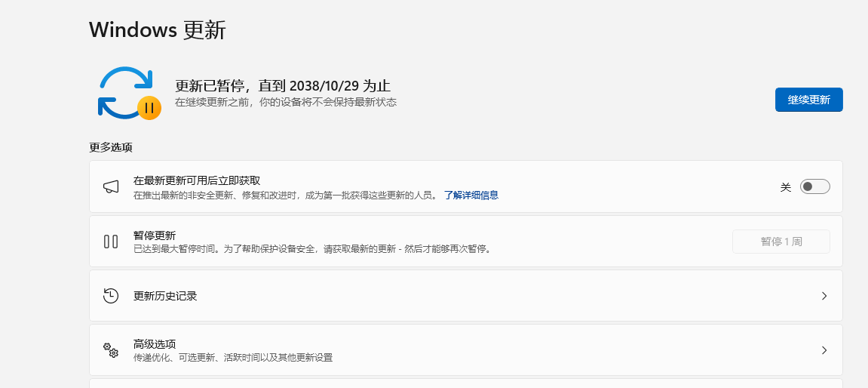Select the 更新已暂停，直到 2038/10/29 为止 text
868x388 pixels.
tap(283, 86)
